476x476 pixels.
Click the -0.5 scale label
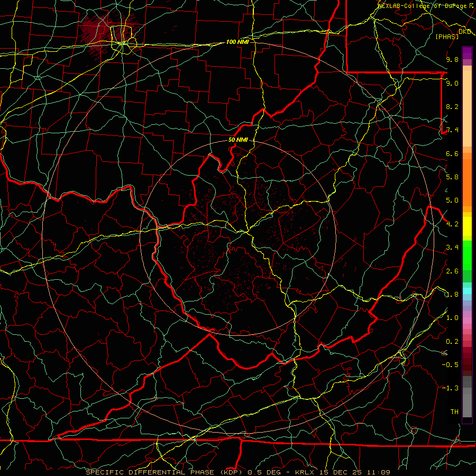pos(450,365)
